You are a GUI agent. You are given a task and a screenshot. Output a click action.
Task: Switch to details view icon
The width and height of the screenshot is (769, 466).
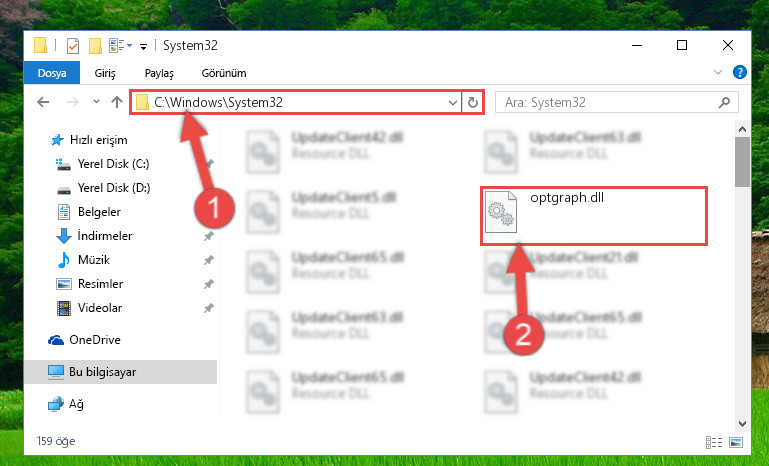pos(714,442)
